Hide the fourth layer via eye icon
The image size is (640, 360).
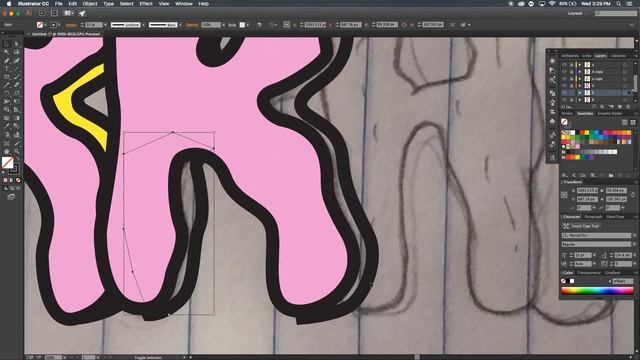coord(564,86)
